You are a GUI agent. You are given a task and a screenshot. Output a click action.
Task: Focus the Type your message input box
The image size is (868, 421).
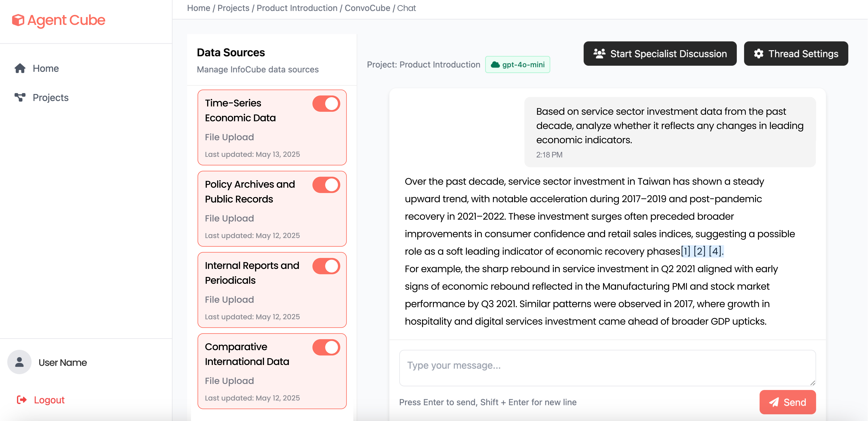(607, 368)
